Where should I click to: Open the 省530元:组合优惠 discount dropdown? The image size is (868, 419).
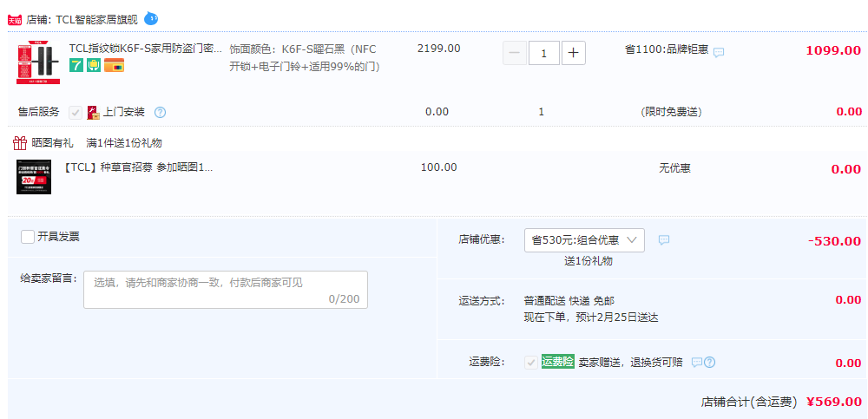click(x=584, y=240)
